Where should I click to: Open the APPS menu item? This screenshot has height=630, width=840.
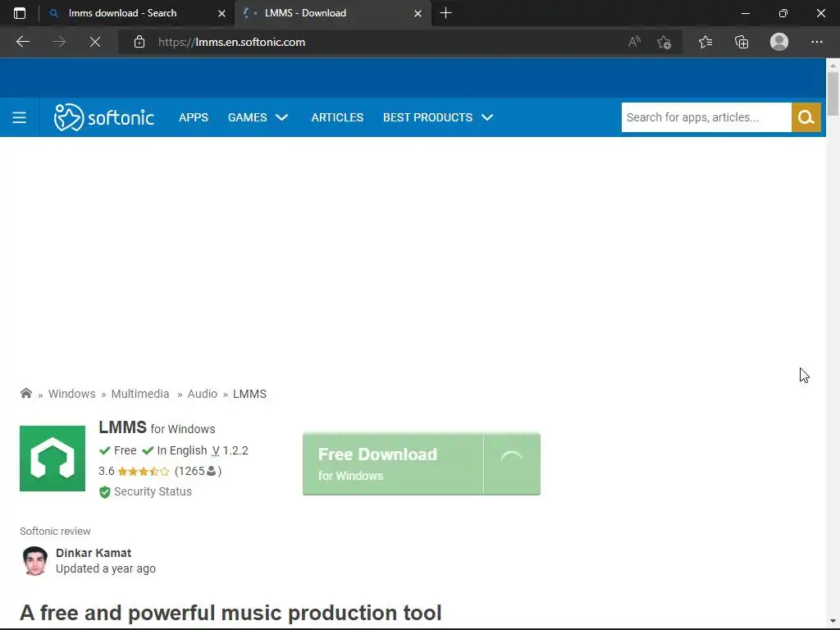[194, 117]
